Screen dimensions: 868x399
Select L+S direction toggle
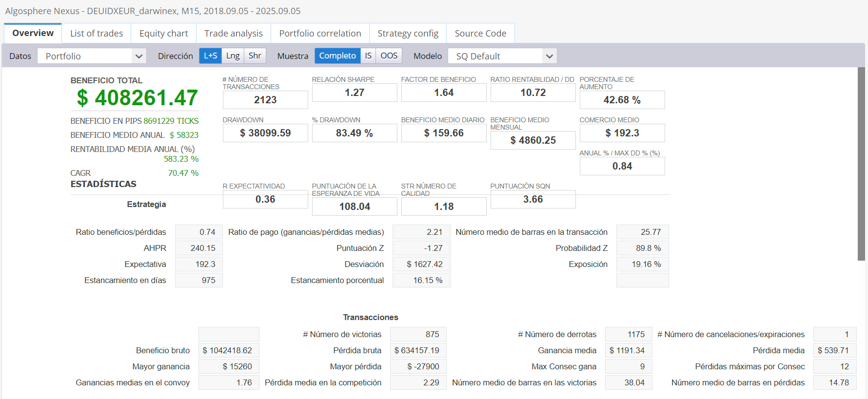click(210, 56)
